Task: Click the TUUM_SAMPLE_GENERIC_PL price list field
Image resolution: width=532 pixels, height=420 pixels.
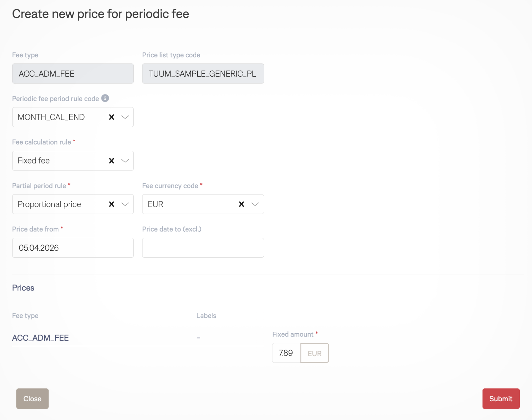Action: point(203,74)
